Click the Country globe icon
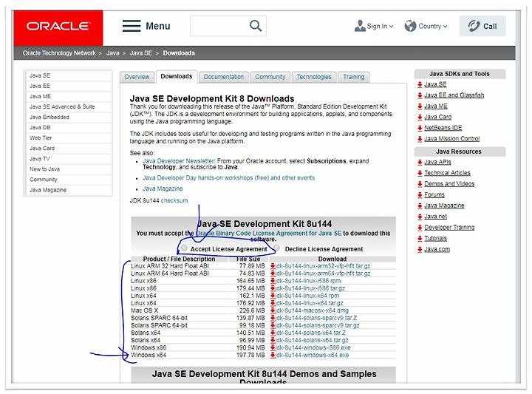Screen dimensions: 532x394 coord(410,26)
